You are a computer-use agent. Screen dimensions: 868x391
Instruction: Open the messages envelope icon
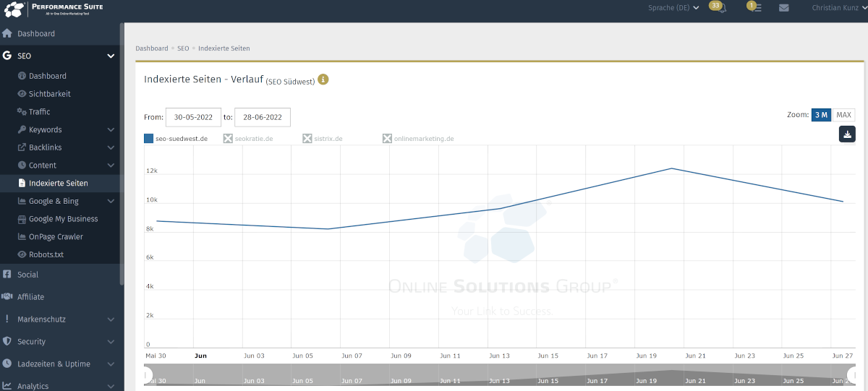pos(783,8)
